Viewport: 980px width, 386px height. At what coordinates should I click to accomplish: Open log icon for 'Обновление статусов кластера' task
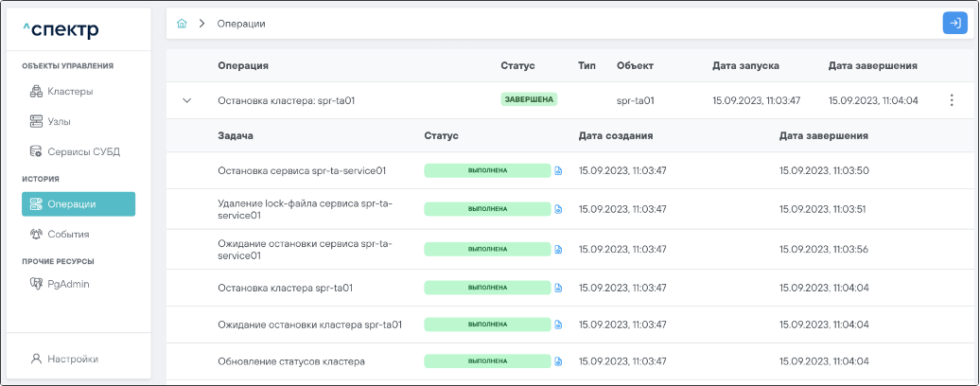point(558,361)
